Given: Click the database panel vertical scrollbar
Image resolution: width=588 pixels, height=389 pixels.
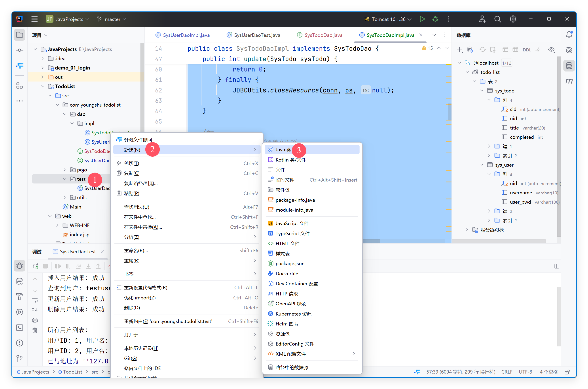Looking at the screenshot, I should (x=559, y=146).
